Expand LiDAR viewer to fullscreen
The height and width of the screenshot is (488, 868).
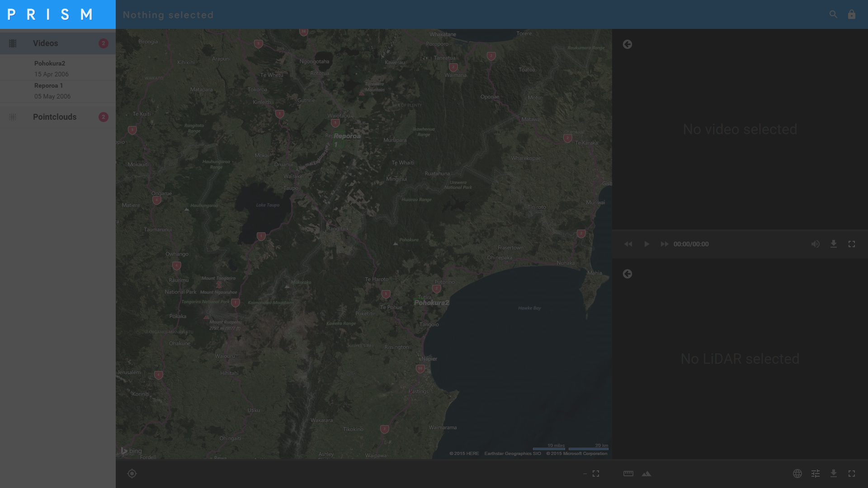[852, 474]
